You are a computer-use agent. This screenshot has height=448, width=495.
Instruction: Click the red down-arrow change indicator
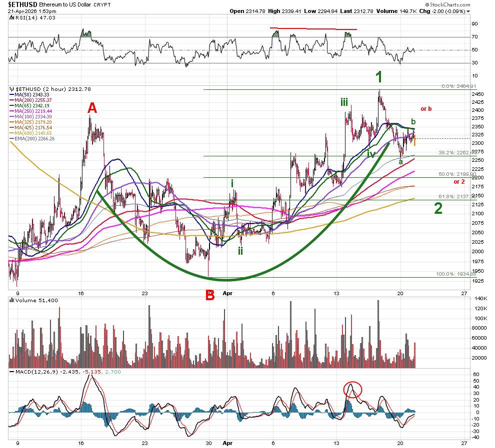click(x=468, y=11)
